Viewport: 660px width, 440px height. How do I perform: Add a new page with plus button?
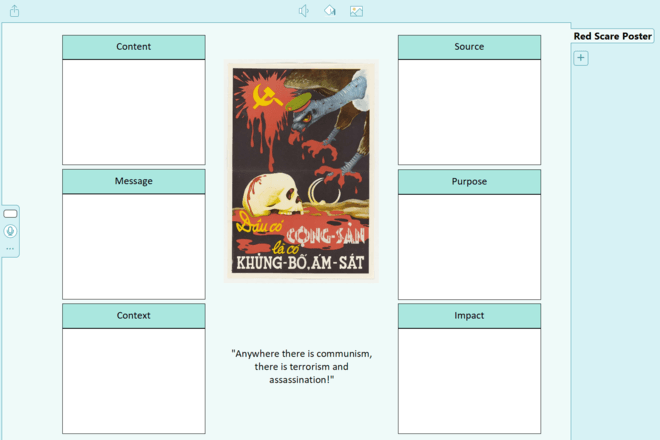(581, 58)
